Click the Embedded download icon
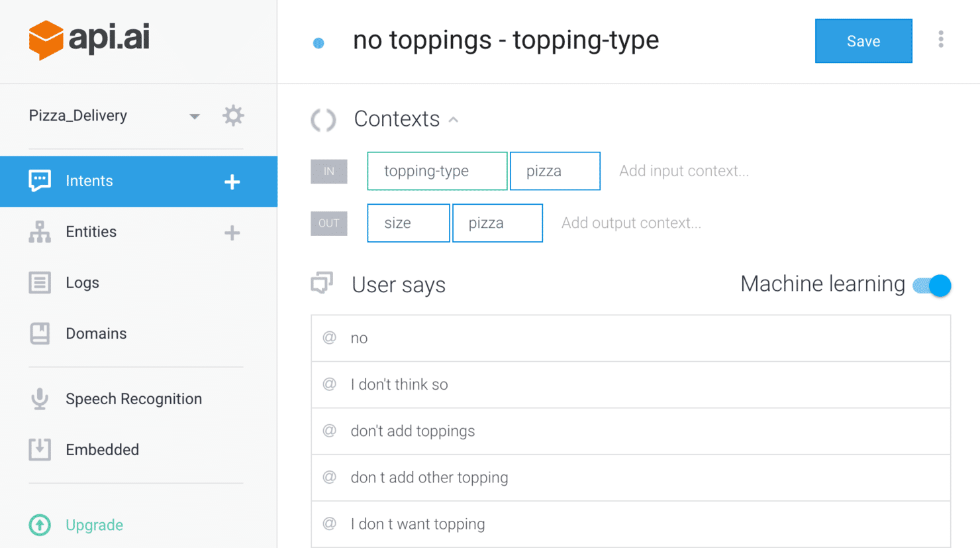Viewport: 980px width, 548px height. tap(40, 449)
